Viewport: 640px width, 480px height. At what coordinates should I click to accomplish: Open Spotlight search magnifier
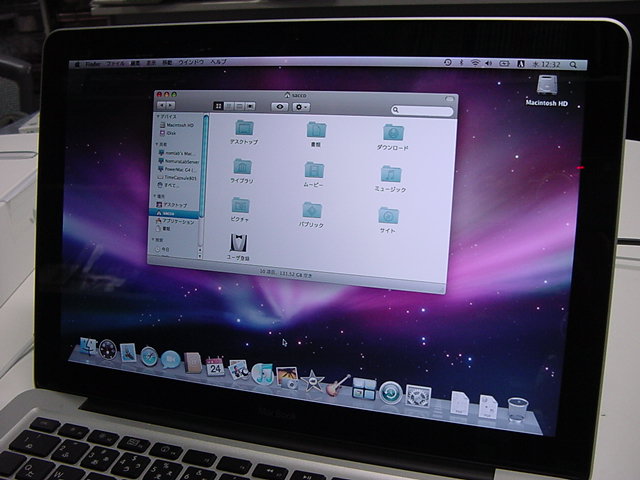(573, 65)
